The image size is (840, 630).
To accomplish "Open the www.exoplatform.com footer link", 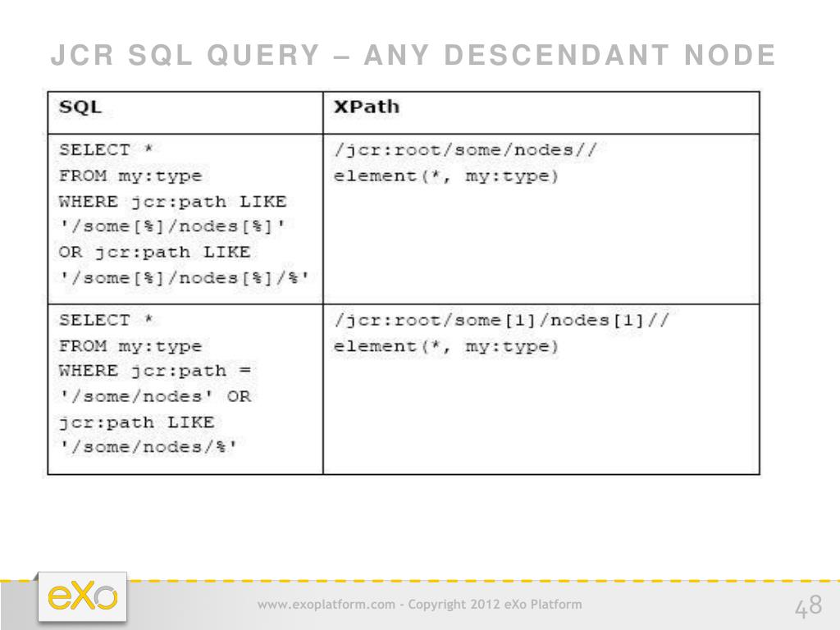I will tap(326, 605).
